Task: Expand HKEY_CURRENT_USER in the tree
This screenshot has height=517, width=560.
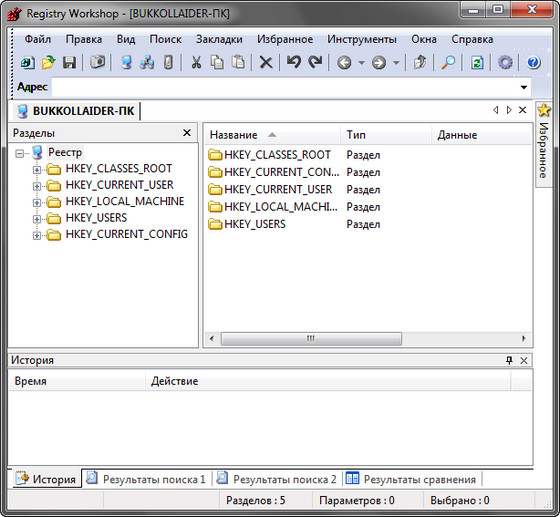Action: (37, 186)
